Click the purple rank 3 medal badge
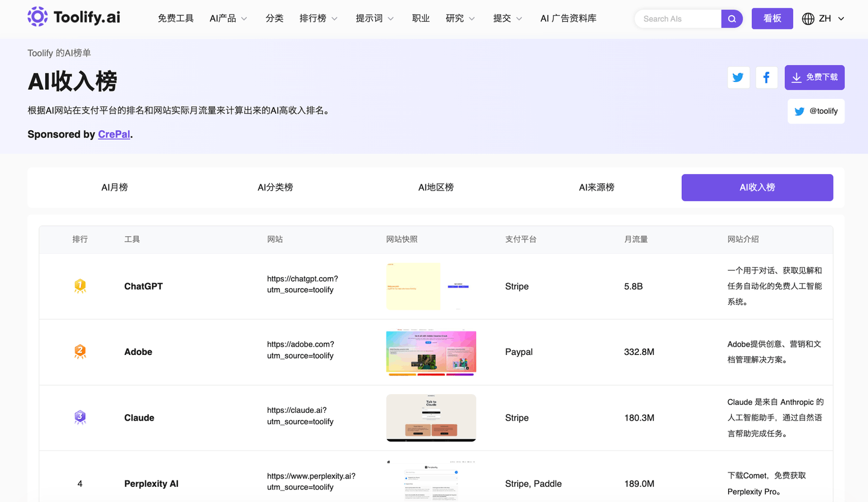The image size is (868, 502). tap(80, 418)
